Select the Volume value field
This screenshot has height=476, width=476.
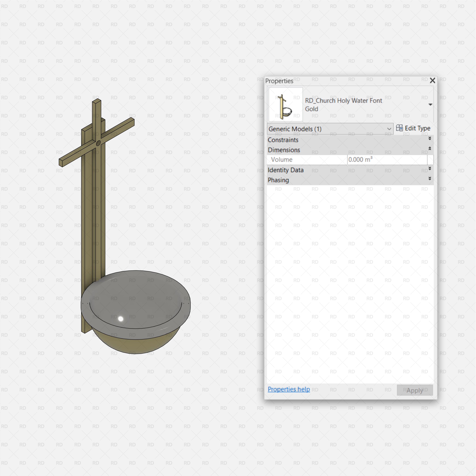tap(387, 159)
